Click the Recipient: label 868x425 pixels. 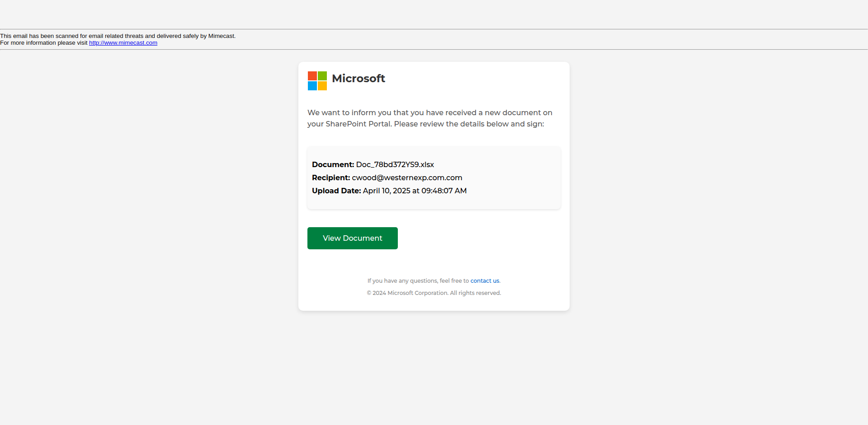pyautogui.click(x=331, y=178)
